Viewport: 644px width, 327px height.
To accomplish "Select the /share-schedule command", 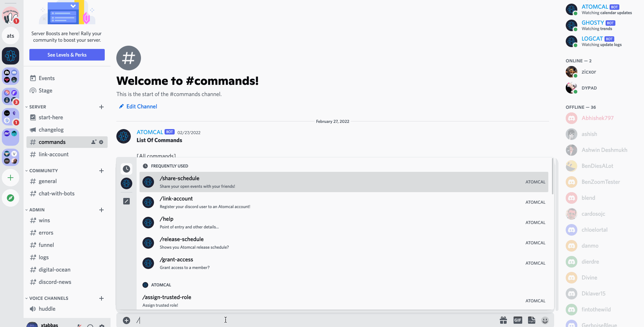I will point(344,182).
